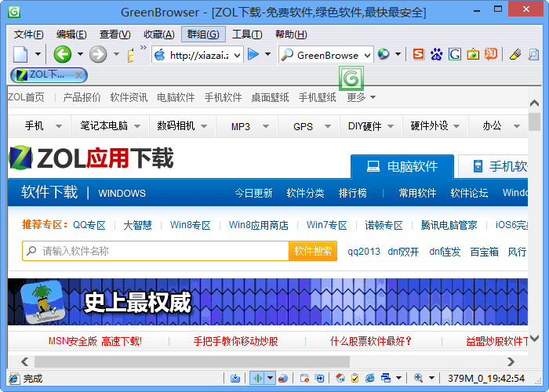Click the 请输入软件名称 search field
Image resolution: width=549 pixels, height=392 pixels.
(x=155, y=251)
